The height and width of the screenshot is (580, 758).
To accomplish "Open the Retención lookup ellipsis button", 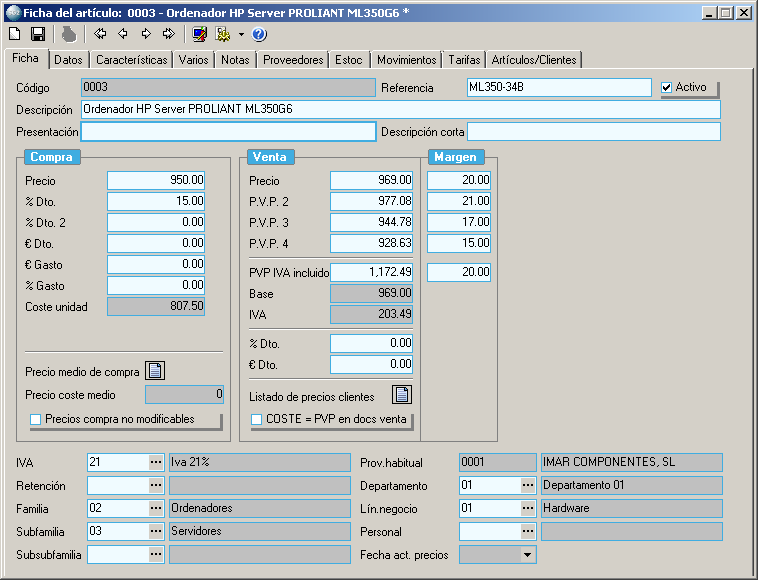I will (156, 485).
